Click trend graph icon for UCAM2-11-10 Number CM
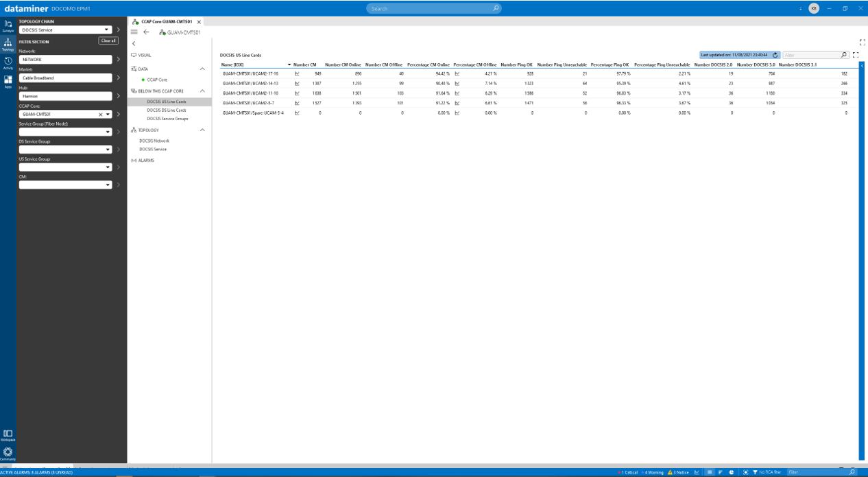868x477 pixels. [x=297, y=93]
